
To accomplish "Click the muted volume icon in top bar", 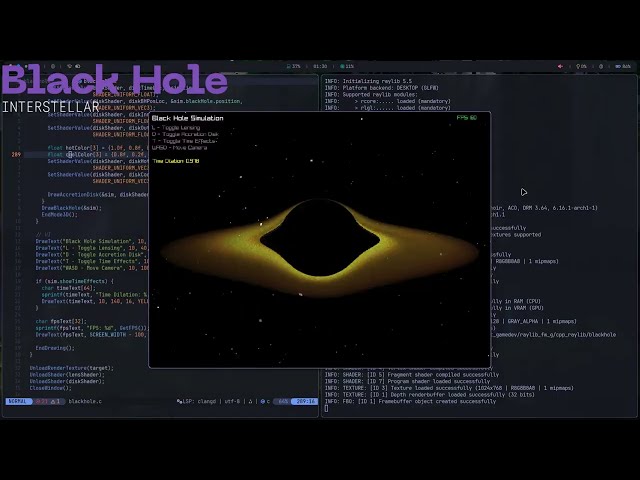I will pyautogui.click(x=560, y=66).
